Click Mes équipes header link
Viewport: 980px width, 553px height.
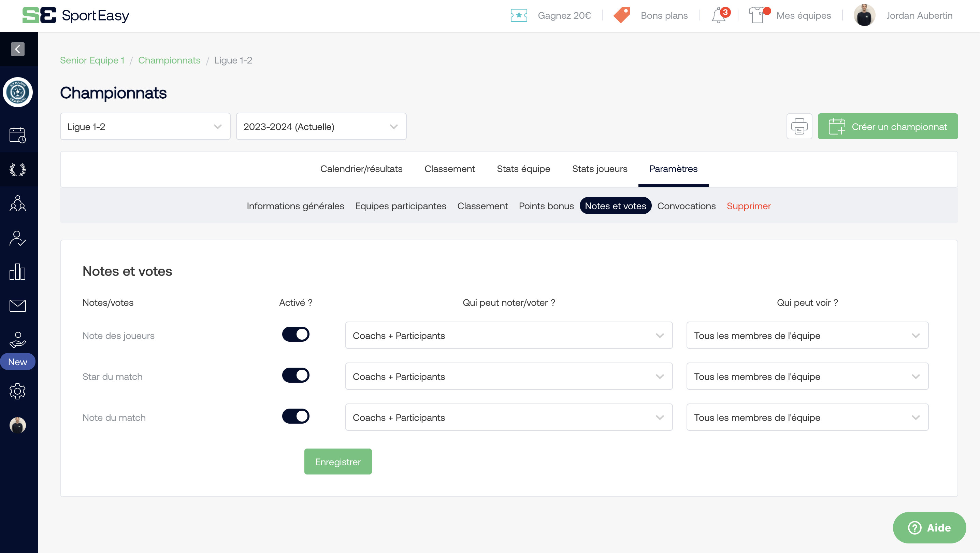click(x=804, y=16)
